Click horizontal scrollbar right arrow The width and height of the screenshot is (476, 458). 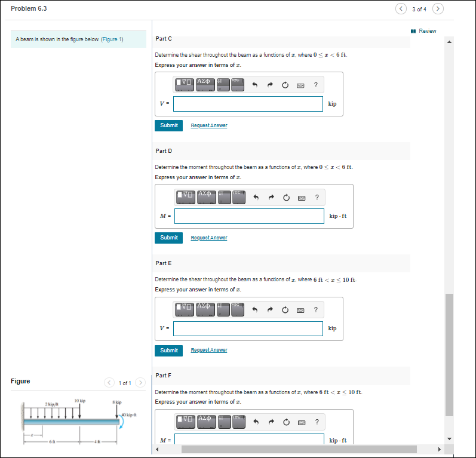coord(439,449)
